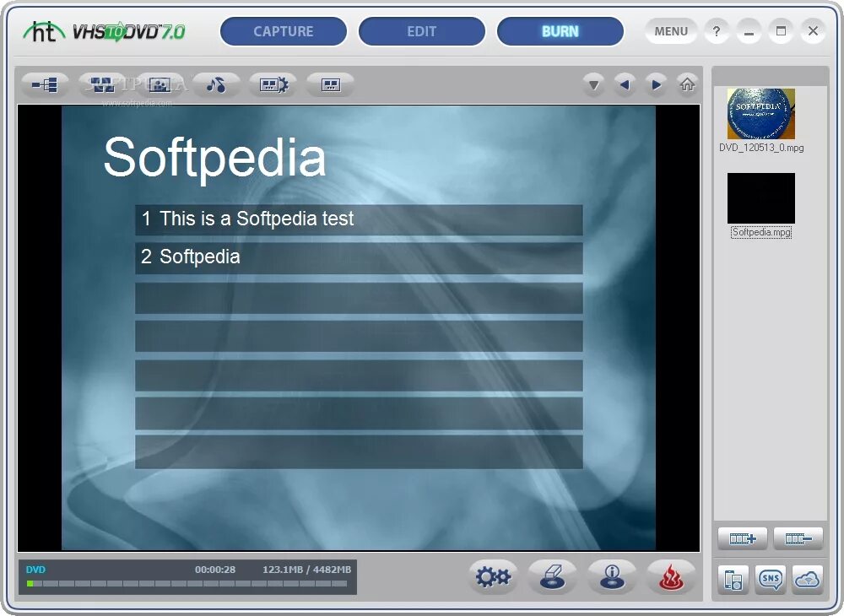Open the DVD menu structure tree icon
This screenshot has height=616, width=844.
[45, 84]
